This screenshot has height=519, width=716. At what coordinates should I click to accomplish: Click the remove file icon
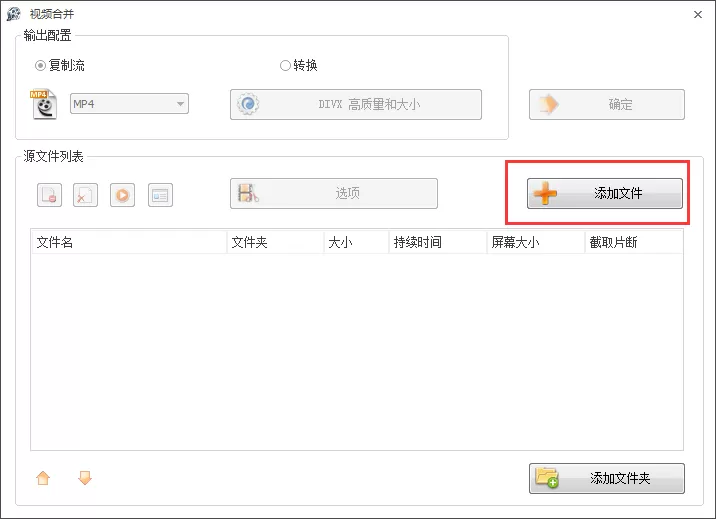(49, 195)
